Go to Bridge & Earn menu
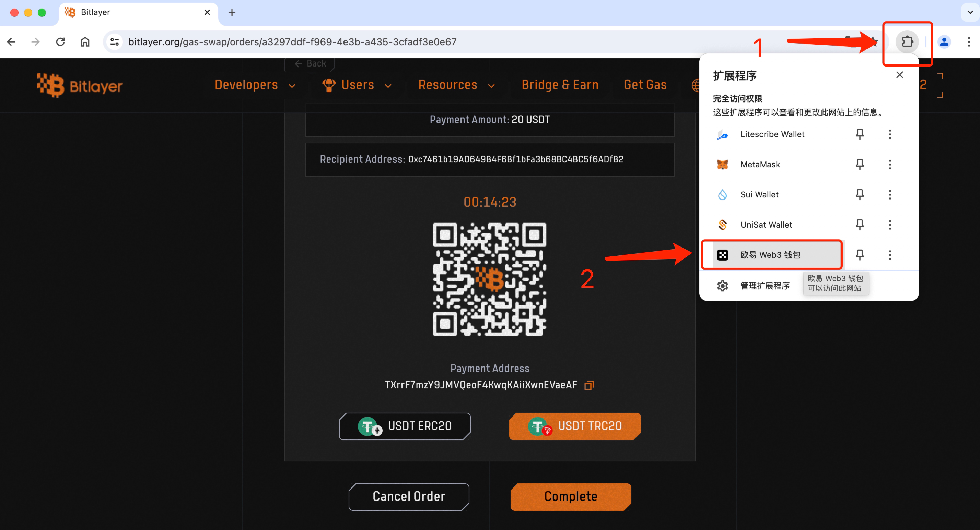The image size is (980, 530). click(560, 85)
